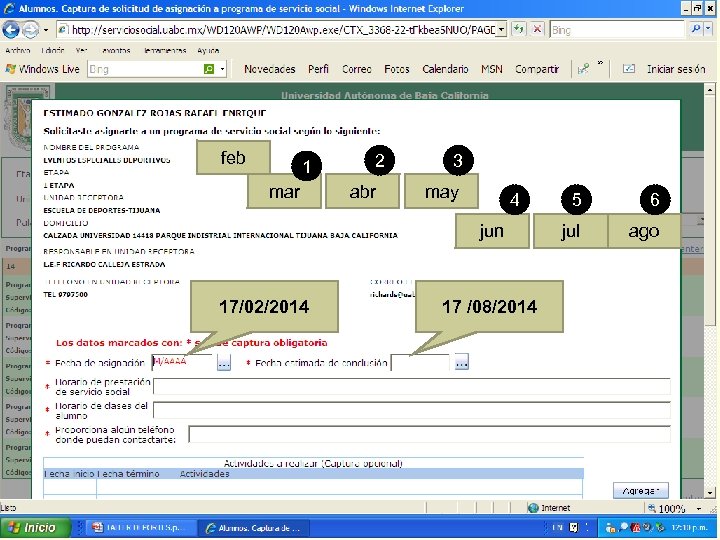Open the Ayuda menu
This screenshot has height=540, width=720.
pyautogui.click(x=208, y=51)
